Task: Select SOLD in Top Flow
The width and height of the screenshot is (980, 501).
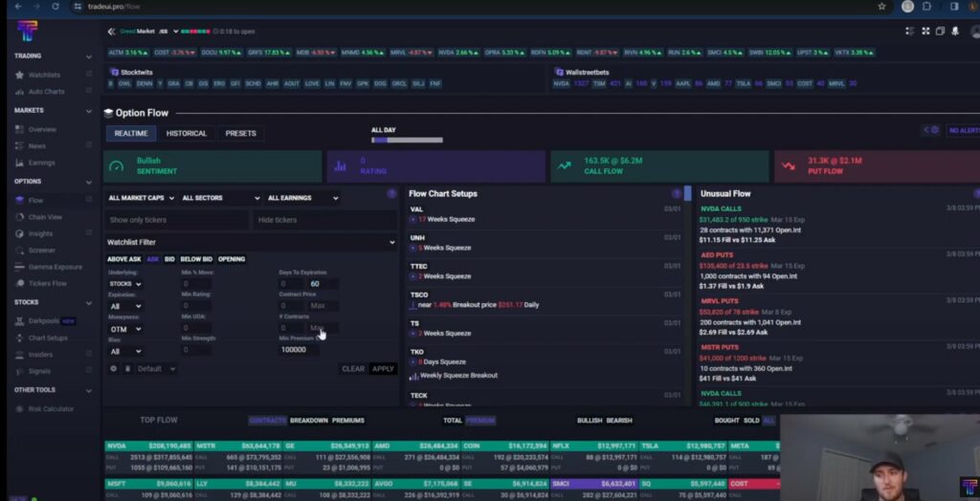Action: coord(751,421)
